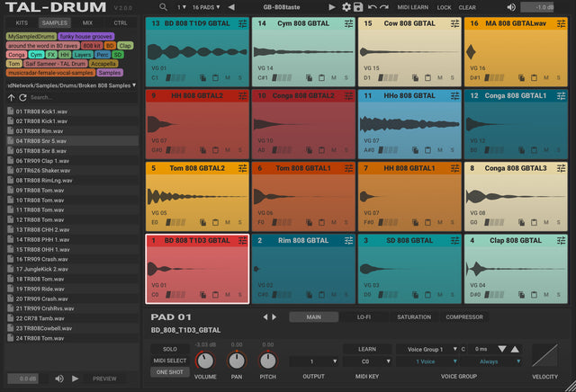Select the 04 TR808 Snr 5.wav sample
This screenshot has width=576, height=392.
40,141
